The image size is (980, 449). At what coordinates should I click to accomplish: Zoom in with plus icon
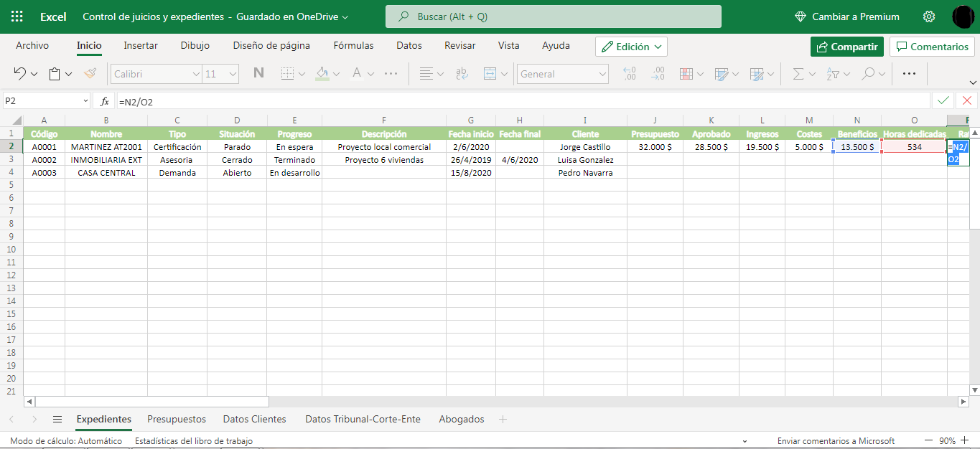tap(965, 440)
